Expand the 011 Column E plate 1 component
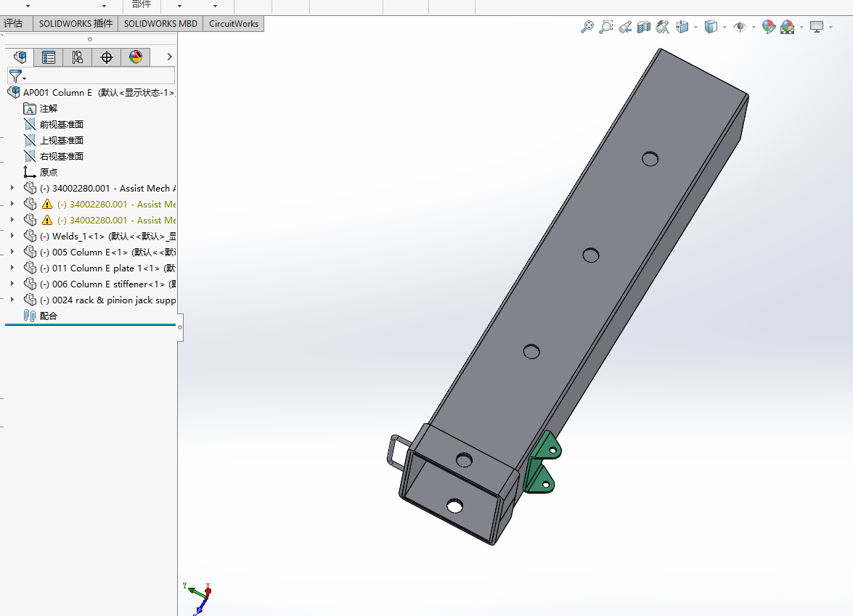This screenshot has width=853, height=616. (12, 268)
